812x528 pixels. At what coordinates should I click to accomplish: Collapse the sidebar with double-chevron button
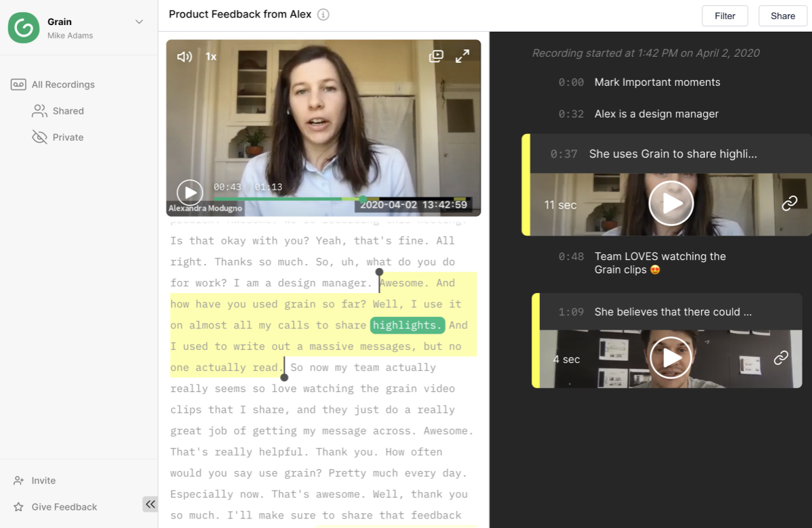point(150,504)
